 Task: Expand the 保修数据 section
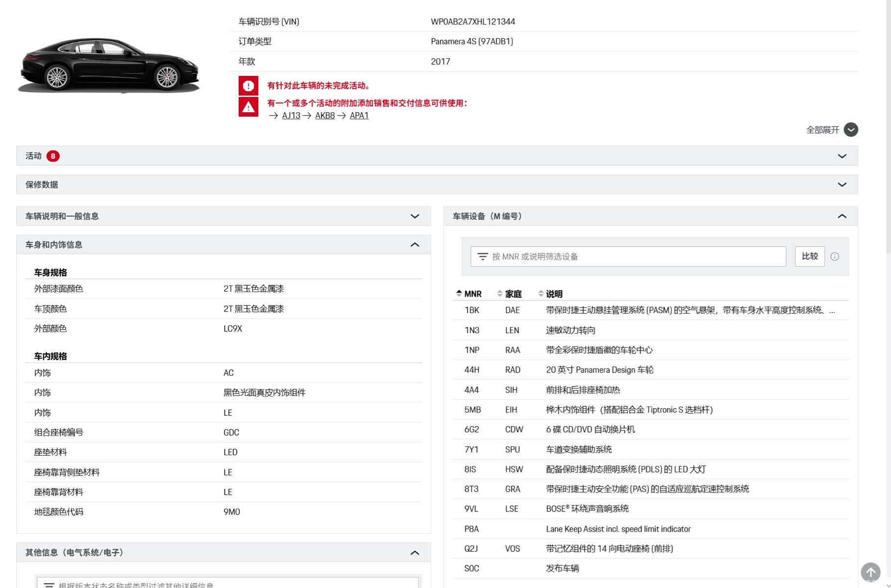(437, 185)
